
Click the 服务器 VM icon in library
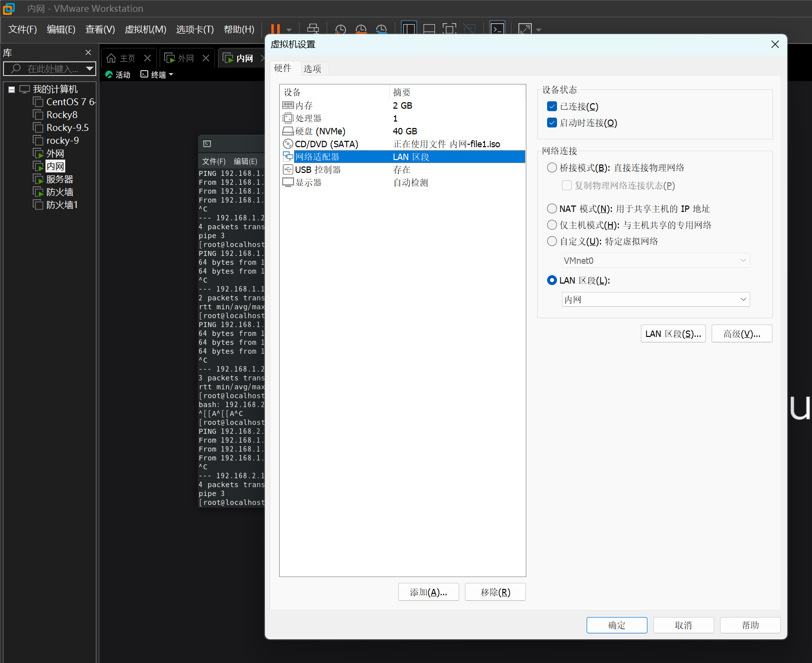[38, 179]
